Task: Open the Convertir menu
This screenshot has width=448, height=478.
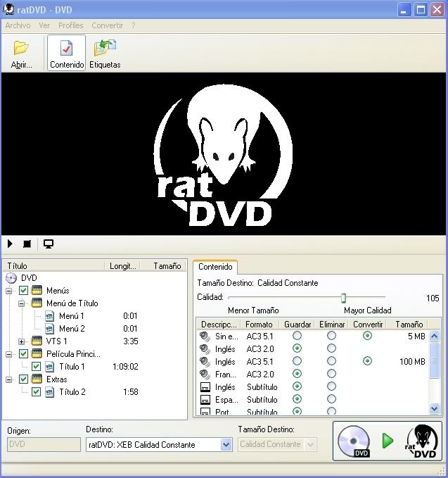Action: 107,25
